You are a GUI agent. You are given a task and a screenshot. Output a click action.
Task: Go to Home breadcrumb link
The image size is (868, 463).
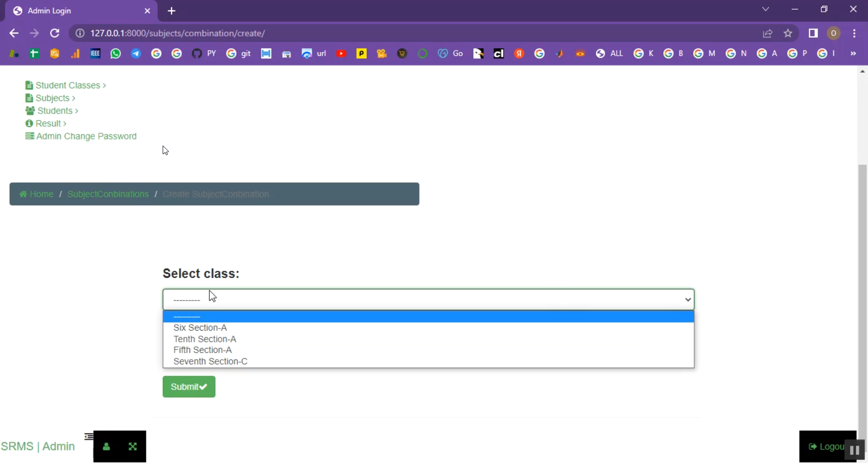[x=36, y=194]
